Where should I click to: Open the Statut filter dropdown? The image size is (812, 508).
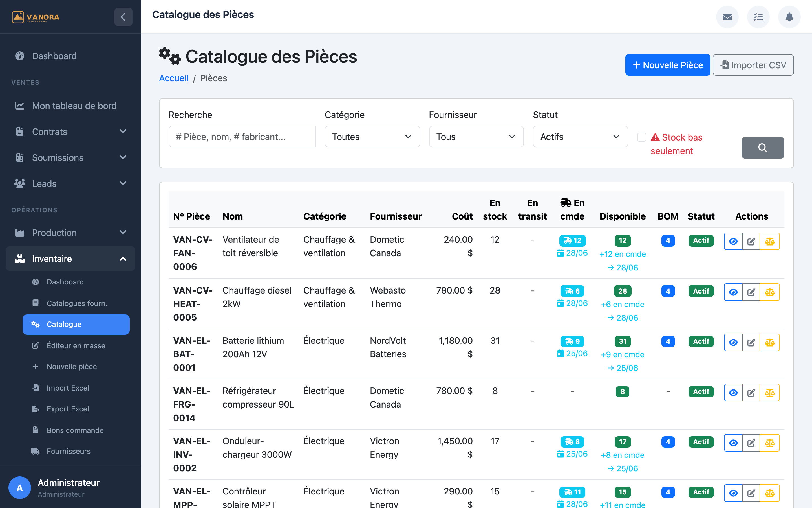click(x=580, y=137)
